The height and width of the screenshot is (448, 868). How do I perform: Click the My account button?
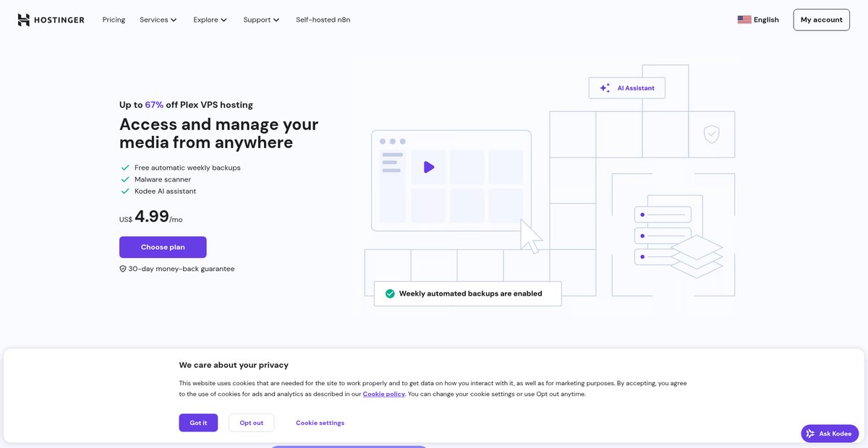(x=821, y=20)
